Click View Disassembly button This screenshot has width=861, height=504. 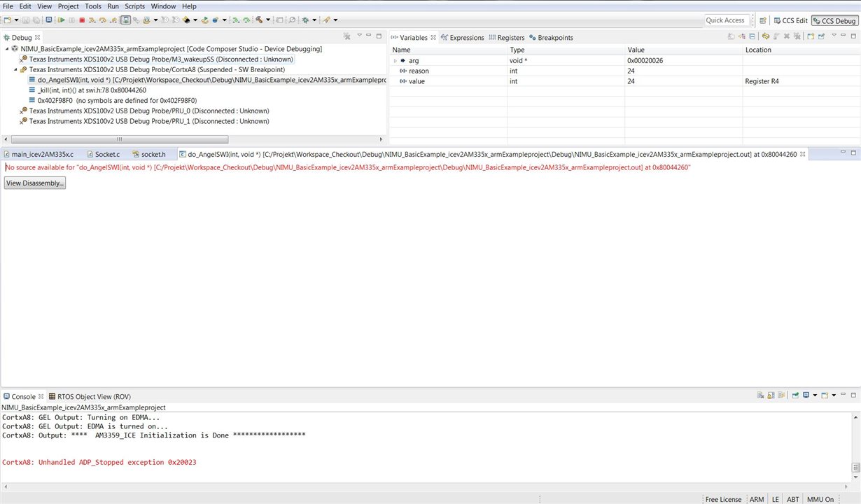35,183
